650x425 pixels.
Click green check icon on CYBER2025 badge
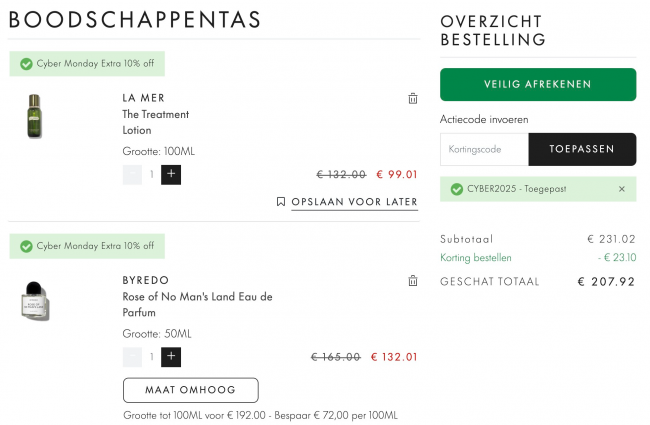(x=457, y=189)
